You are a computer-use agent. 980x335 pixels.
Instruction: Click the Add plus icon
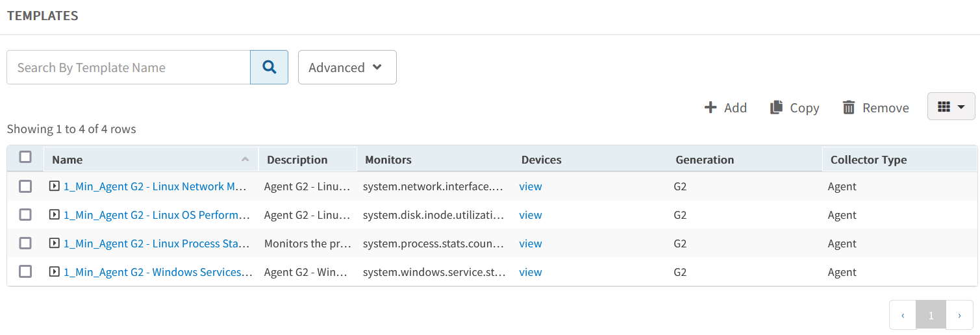coord(710,108)
